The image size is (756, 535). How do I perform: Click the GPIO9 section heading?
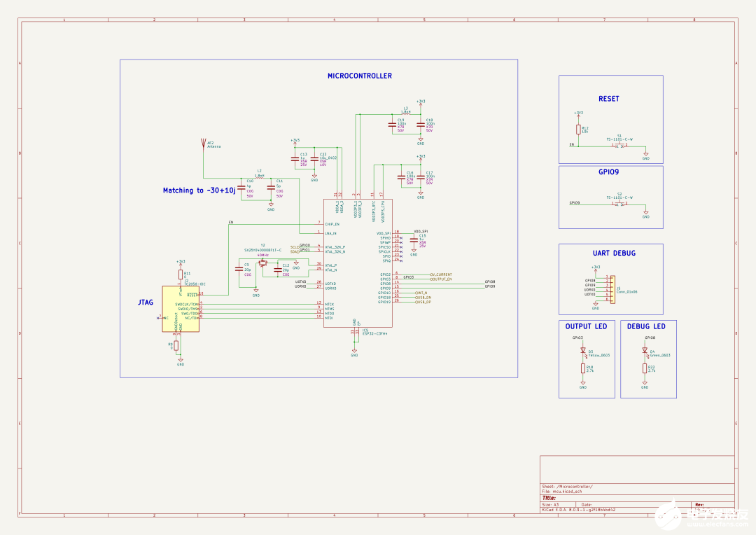point(608,172)
